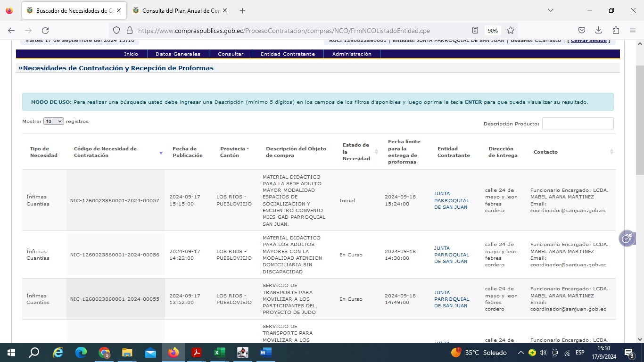Click the Save to Pocket icon

coord(582,31)
